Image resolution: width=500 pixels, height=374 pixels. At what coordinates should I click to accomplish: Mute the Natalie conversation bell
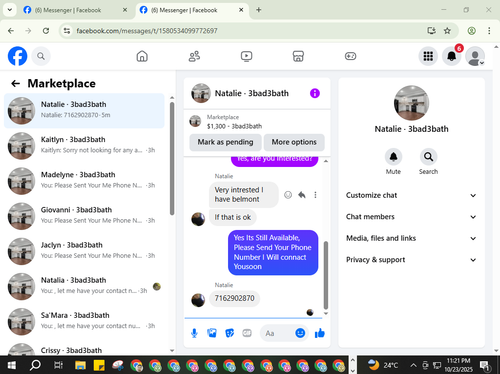393,157
